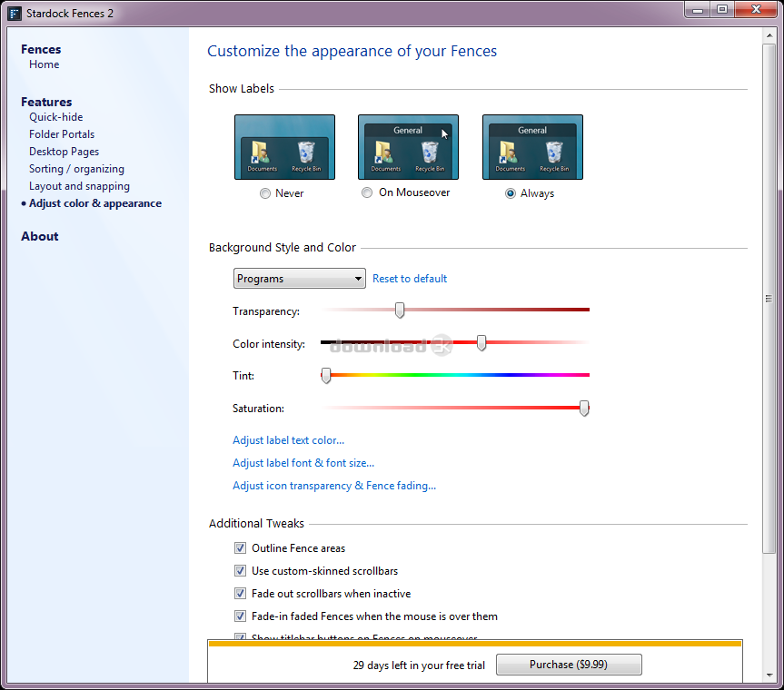This screenshot has height=690, width=784.
Task: Select the Always labels preview thumbnail
Action: (x=532, y=147)
